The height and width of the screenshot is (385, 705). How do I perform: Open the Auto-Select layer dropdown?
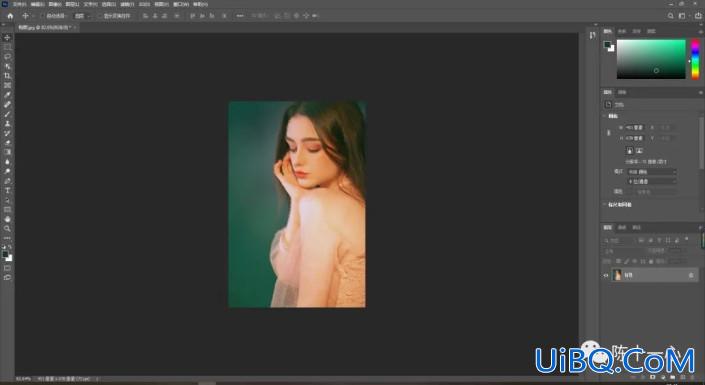[83, 16]
